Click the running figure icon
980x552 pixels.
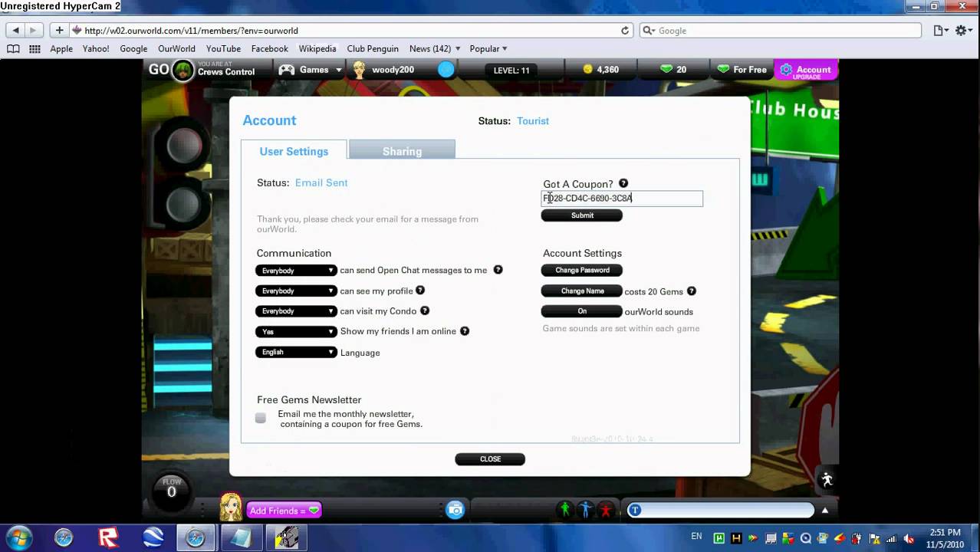click(827, 480)
